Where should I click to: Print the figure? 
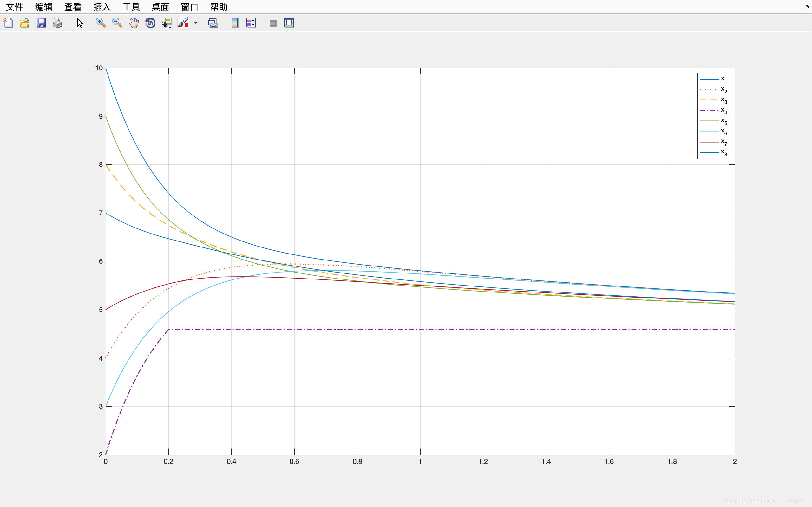(58, 23)
